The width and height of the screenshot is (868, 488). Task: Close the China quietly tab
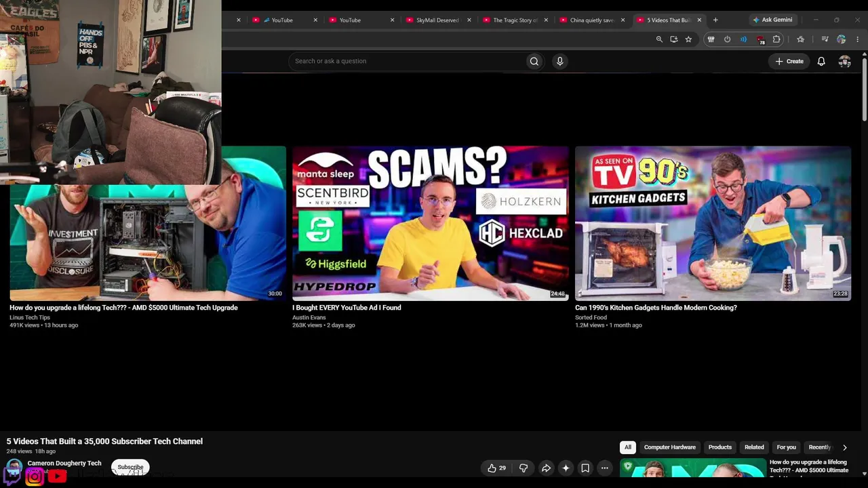[623, 20]
